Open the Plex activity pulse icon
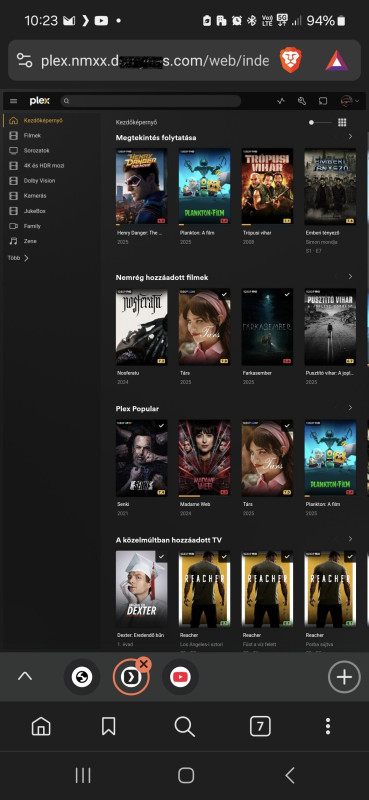The height and width of the screenshot is (800, 369). click(281, 101)
